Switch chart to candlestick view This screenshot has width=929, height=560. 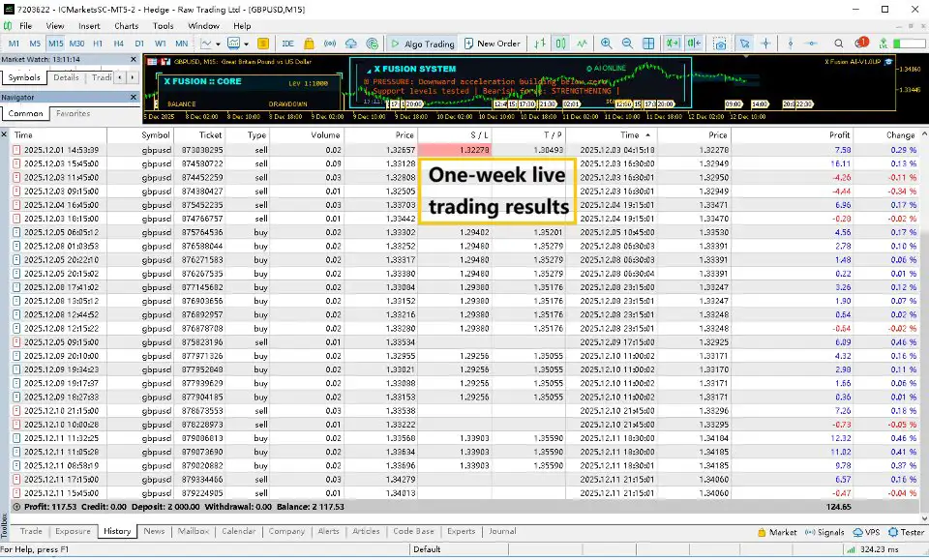tap(560, 44)
